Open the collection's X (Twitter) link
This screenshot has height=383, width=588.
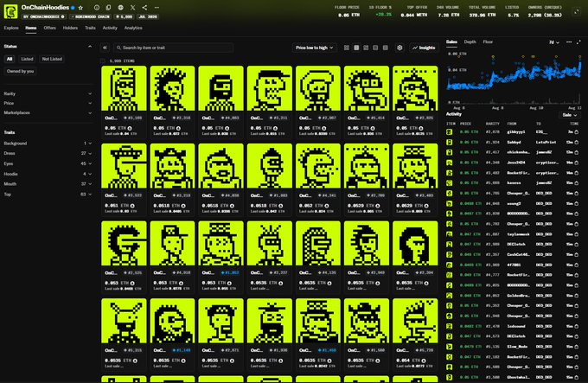click(133, 8)
